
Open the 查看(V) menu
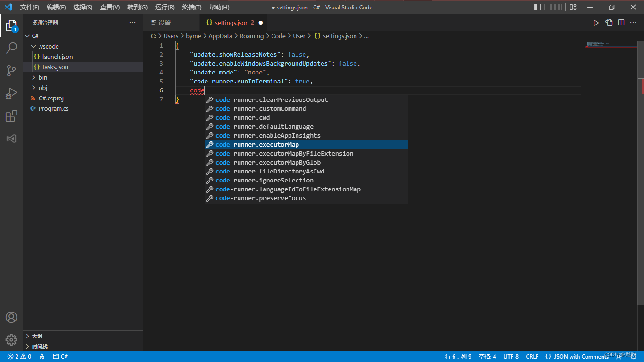110,8
